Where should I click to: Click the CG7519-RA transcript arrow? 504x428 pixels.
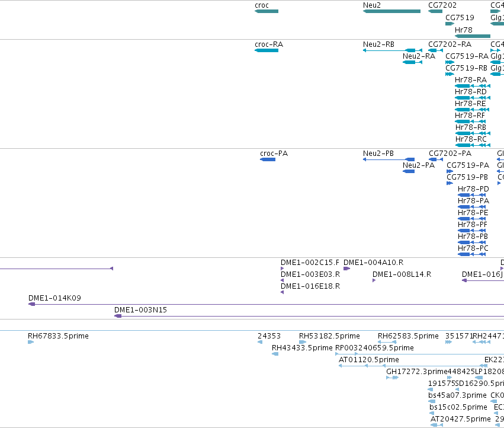click(450, 62)
